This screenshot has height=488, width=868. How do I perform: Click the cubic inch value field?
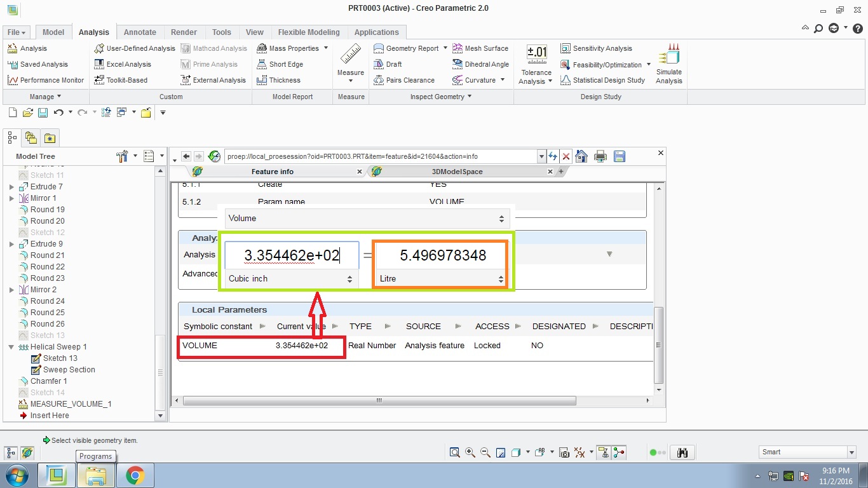tap(292, 255)
